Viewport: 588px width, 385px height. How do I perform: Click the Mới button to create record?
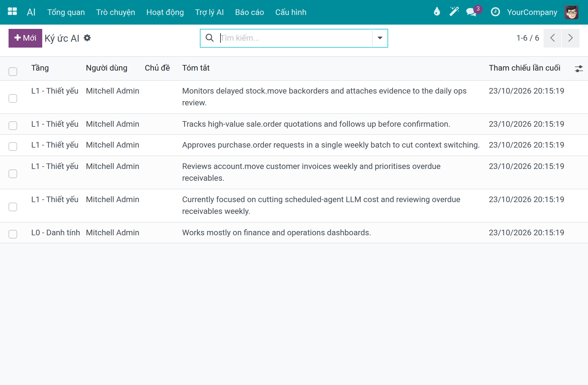25,38
